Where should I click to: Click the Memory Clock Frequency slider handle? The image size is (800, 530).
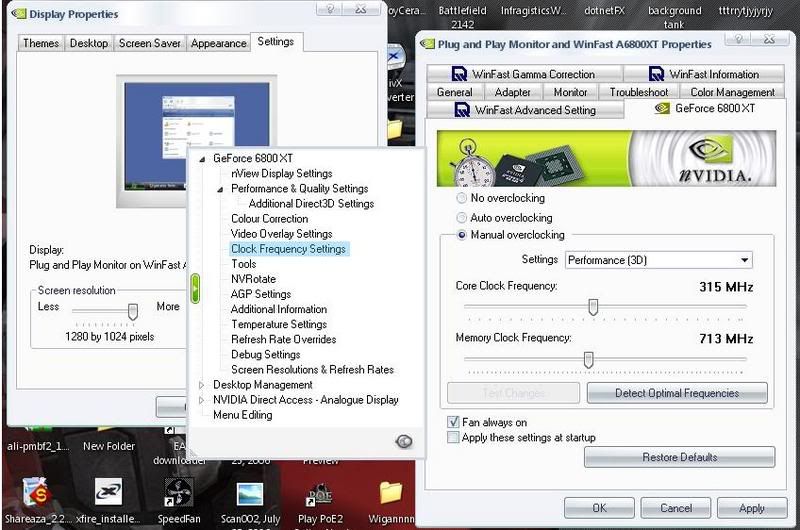pyautogui.click(x=588, y=360)
